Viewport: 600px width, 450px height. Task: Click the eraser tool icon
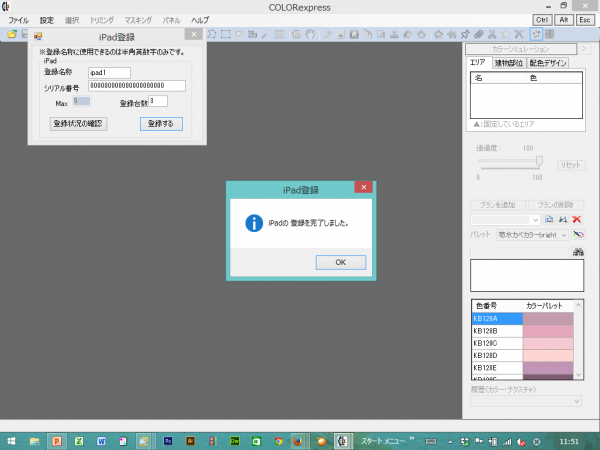point(327,34)
